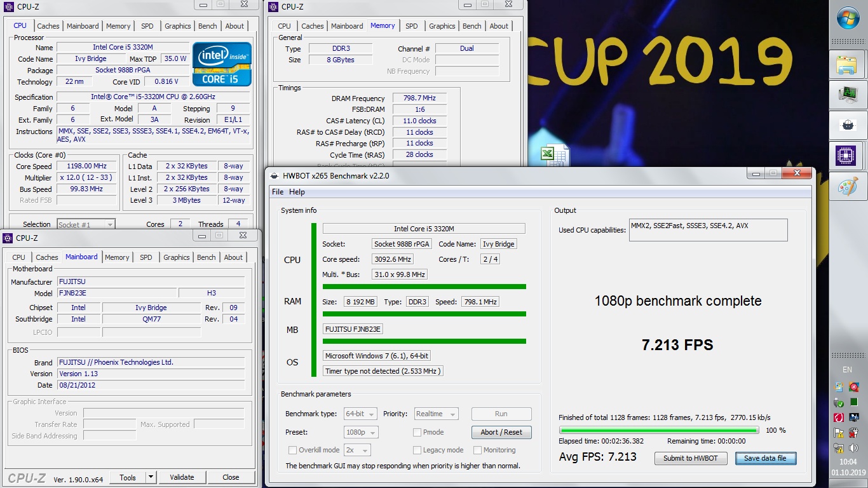Open the volume speaker tray icon

click(855, 448)
